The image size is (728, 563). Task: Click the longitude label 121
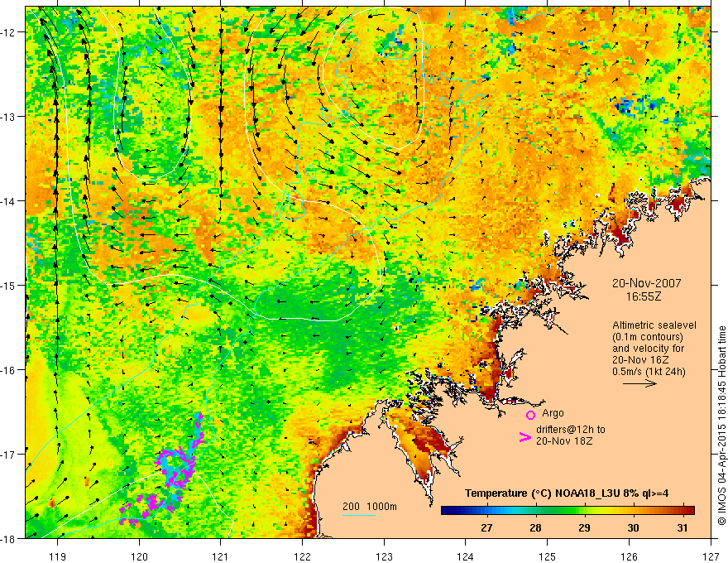pyautogui.click(x=221, y=556)
